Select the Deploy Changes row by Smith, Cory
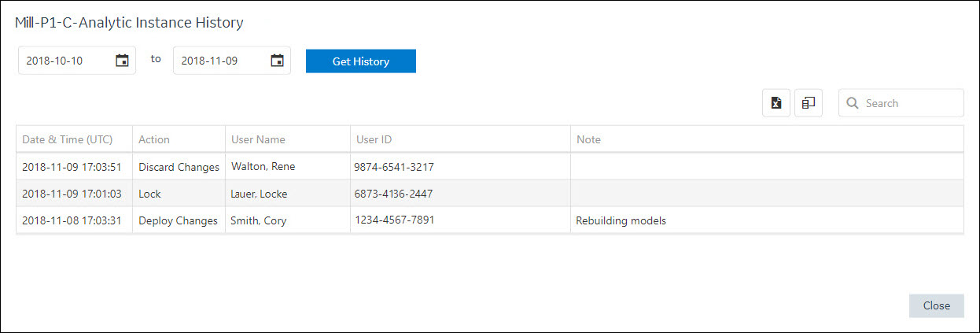 [x=490, y=220]
